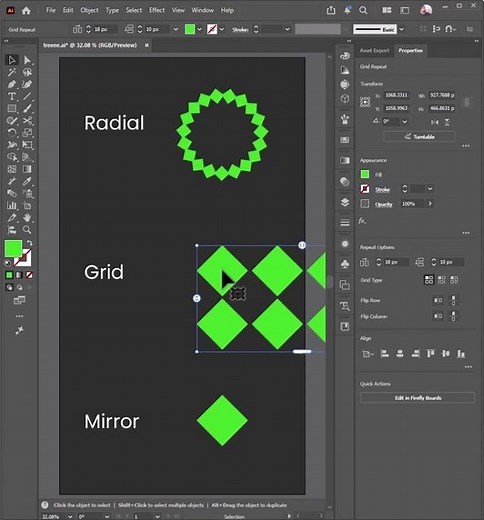Screen dimensions: 484x520
Task: Set Grid Type to plain grid
Action: [x=429, y=279]
